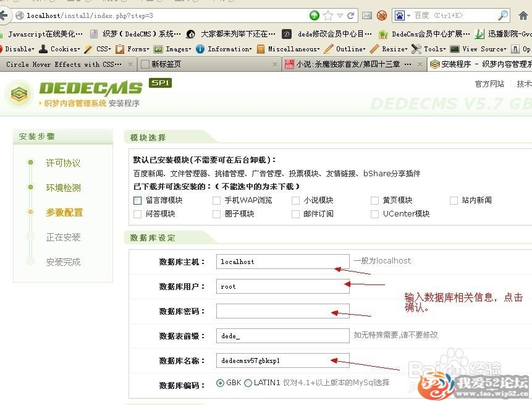Click the green go arrow in address bar
532x405 pixels.
point(314,15)
